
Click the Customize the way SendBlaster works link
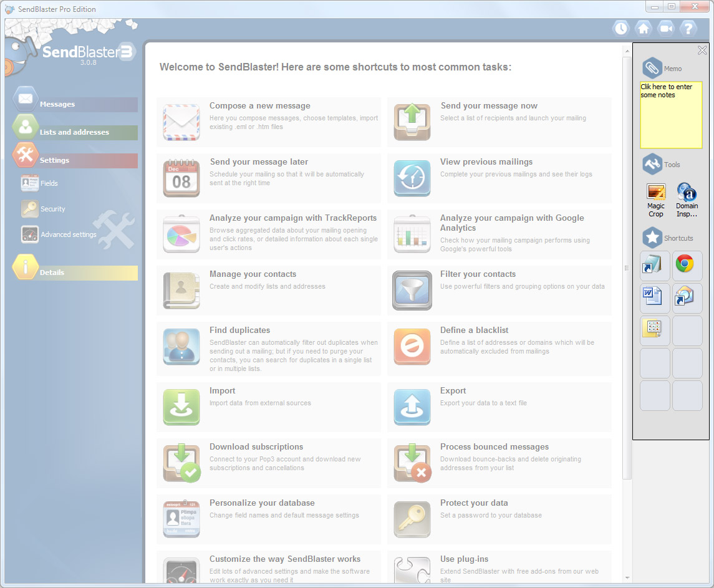(x=285, y=559)
